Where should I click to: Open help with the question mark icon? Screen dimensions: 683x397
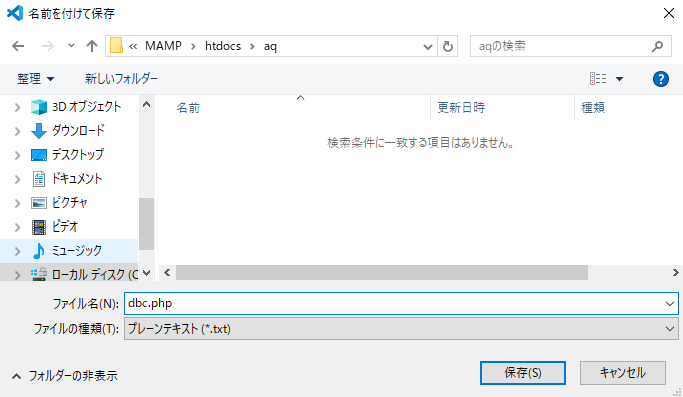click(660, 79)
